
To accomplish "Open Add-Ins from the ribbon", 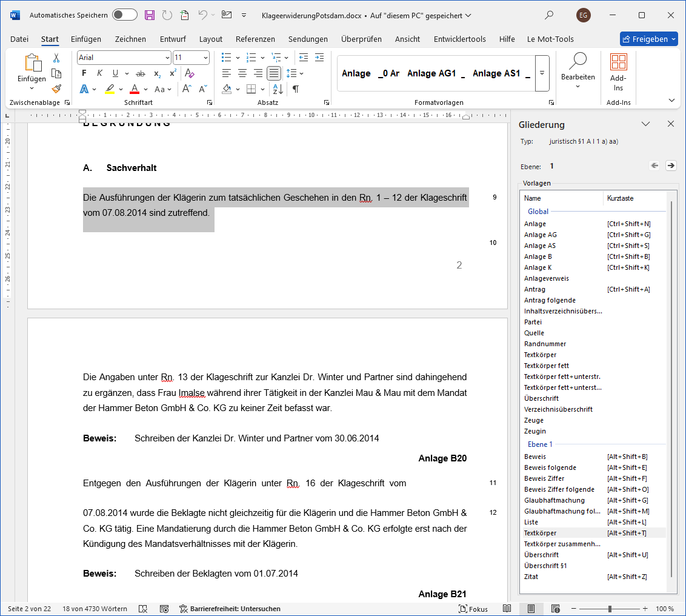I will (x=618, y=72).
